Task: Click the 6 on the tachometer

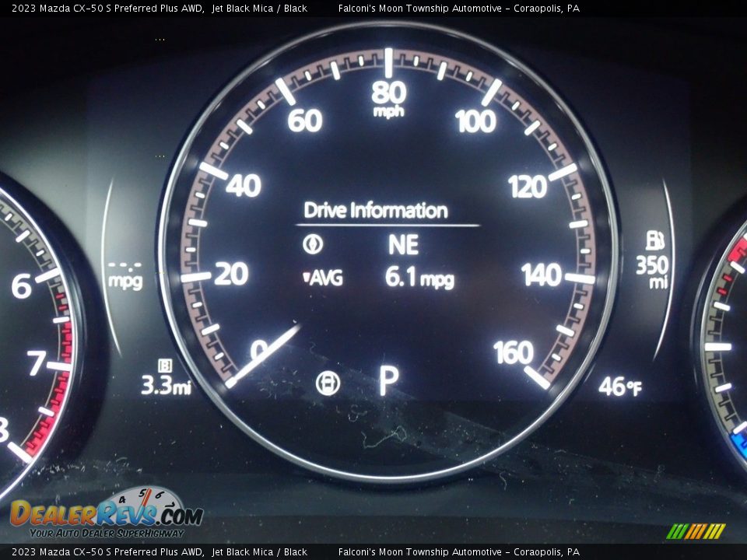Action: (x=22, y=286)
